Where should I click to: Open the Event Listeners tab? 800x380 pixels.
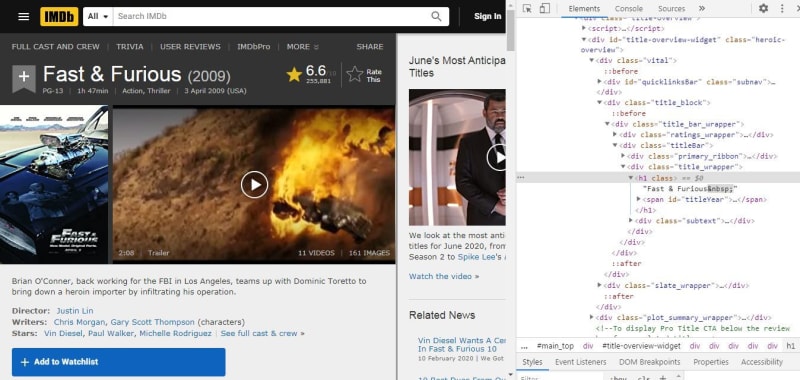coord(581,362)
